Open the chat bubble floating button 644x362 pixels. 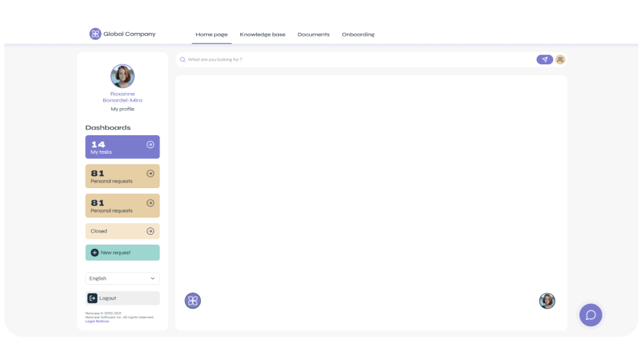pos(590,315)
